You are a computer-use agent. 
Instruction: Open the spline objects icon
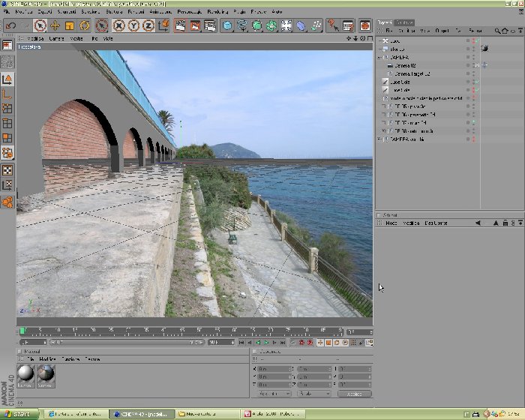242,25
